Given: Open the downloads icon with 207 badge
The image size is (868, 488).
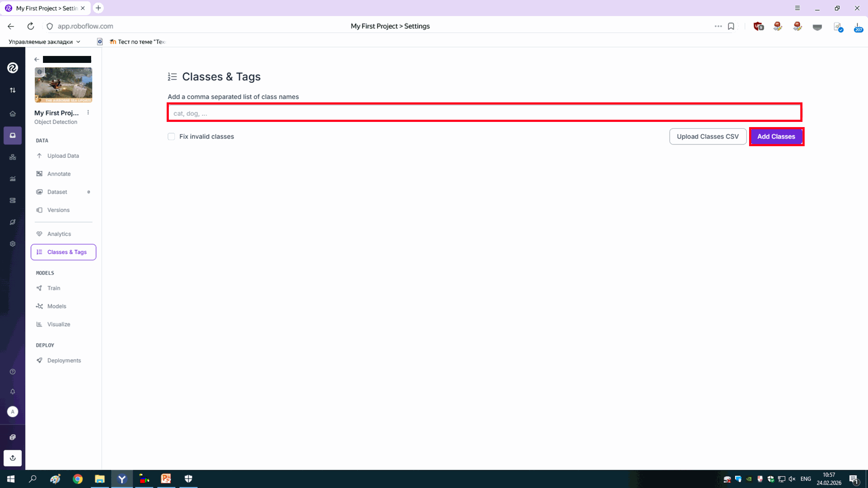Looking at the screenshot, I should (x=858, y=27).
